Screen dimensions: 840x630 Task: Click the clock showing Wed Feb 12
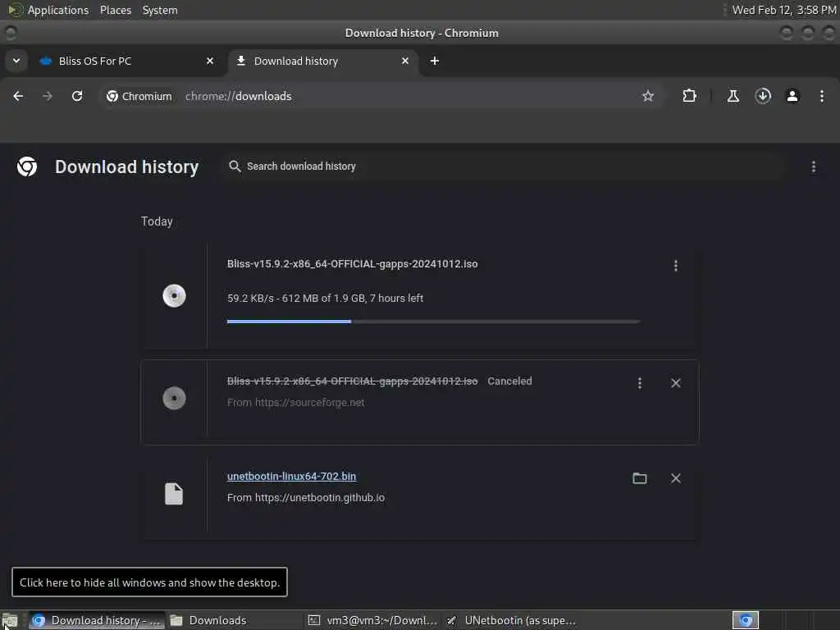click(783, 10)
